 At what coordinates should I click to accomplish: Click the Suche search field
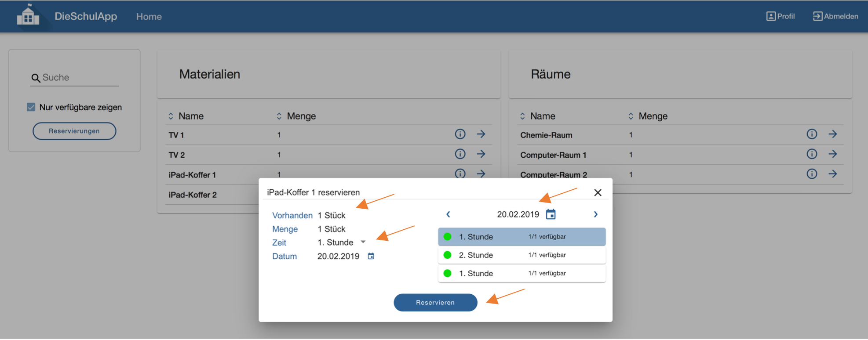(x=75, y=78)
